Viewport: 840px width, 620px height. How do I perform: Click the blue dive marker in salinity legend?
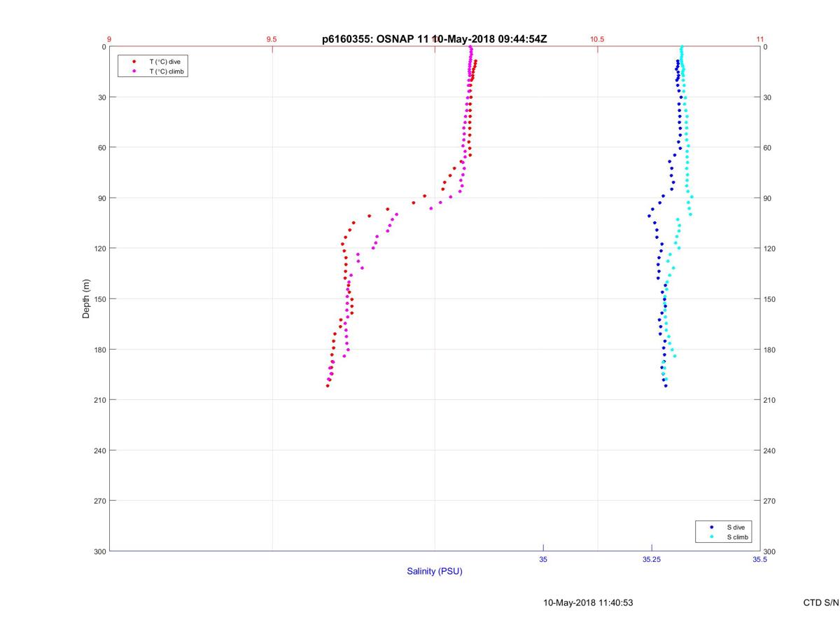[712, 527]
